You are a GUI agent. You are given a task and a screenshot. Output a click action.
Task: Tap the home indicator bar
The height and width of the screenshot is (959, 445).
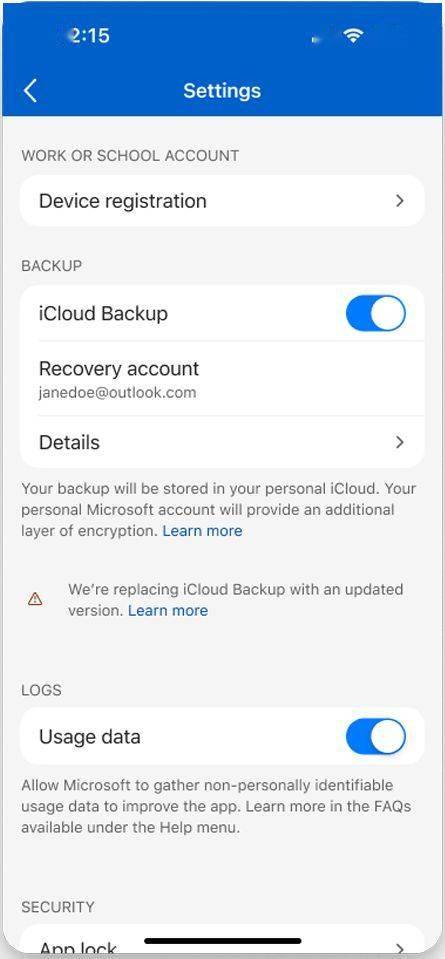(222, 941)
